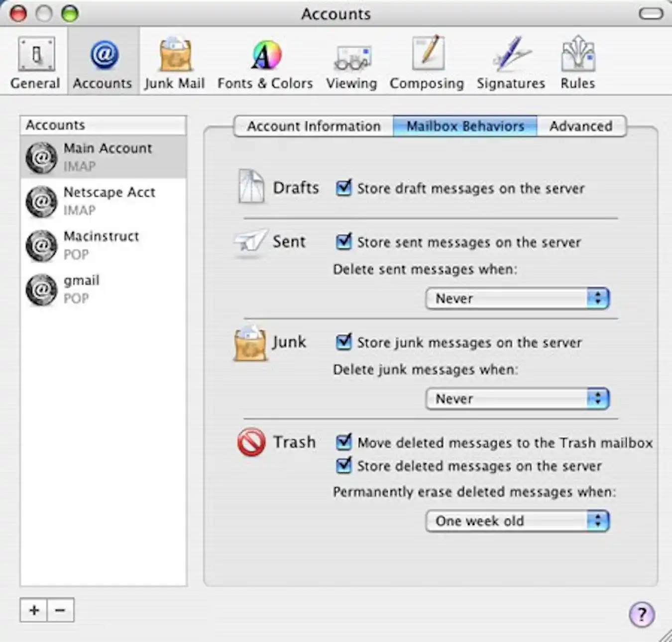The image size is (672, 642).
Task: Open the Delete junk messages when dropdown
Action: pos(517,398)
